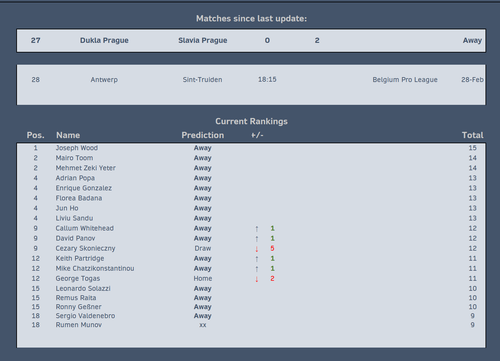Click the +/- column header
The width and height of the screenshot is (500, 361).
click(x=257, y=135)
